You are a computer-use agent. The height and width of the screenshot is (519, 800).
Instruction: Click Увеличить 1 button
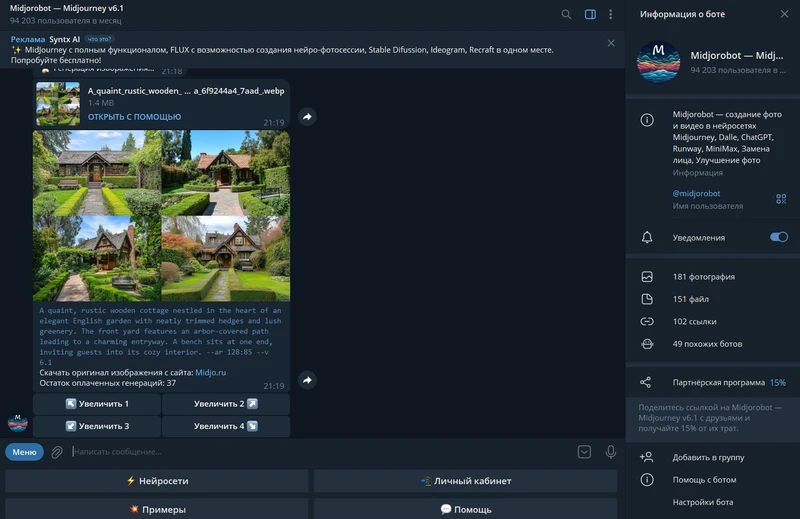pos(97,404)
